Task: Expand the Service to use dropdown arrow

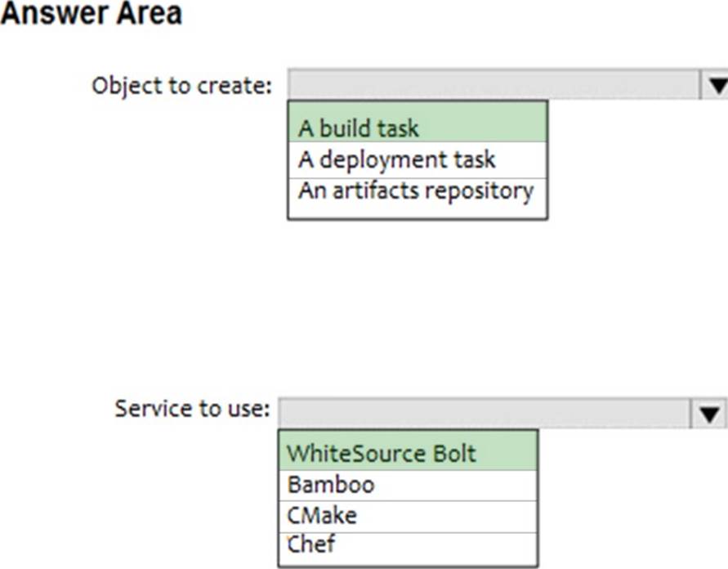Action: coord(709,413)
